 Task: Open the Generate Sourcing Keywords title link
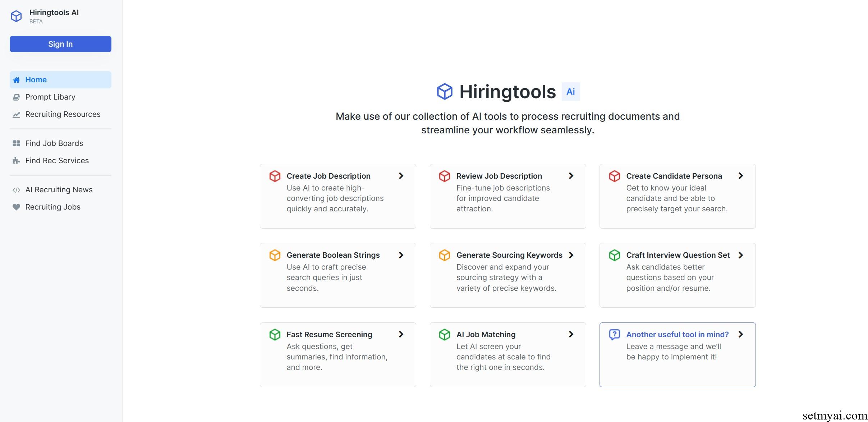click(509, 255)
